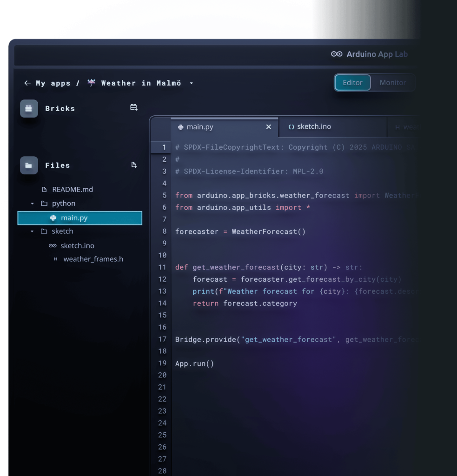Viewport: 457px width, 476px height.
Task: Open the Weather in Malmö title dropdown
Action: point(191,83)
